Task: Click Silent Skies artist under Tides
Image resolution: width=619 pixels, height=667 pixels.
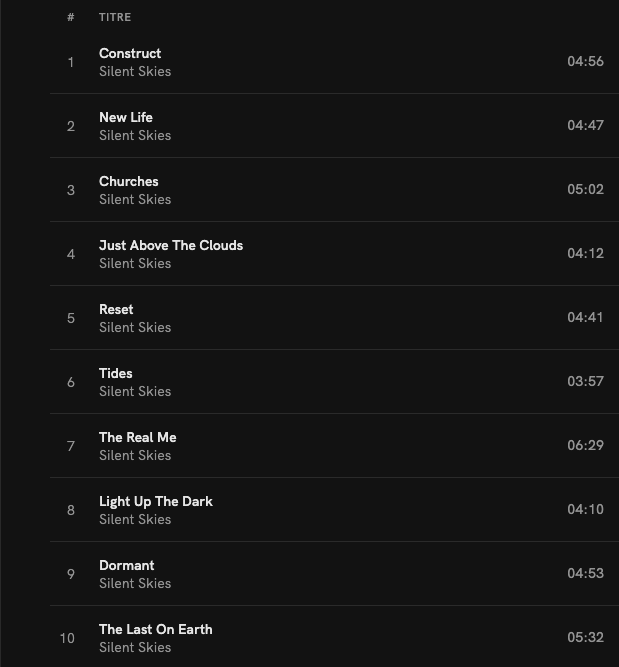Action: tap(135, 392)
